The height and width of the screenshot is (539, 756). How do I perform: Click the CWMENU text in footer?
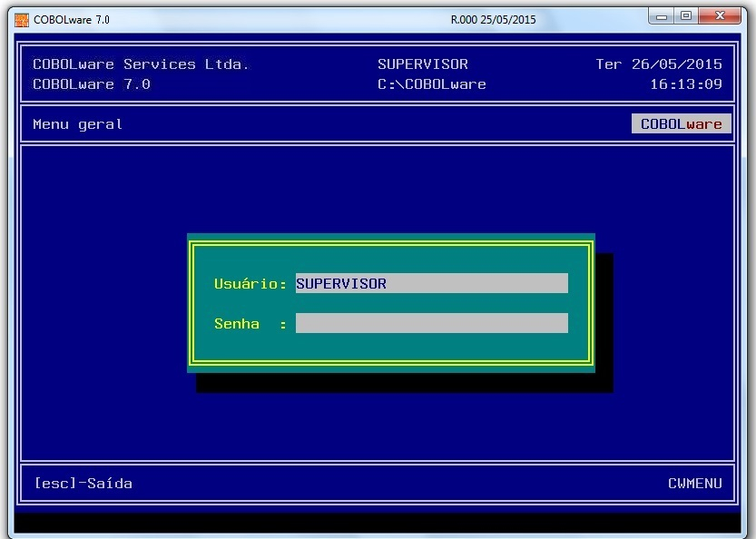[695, 483]
